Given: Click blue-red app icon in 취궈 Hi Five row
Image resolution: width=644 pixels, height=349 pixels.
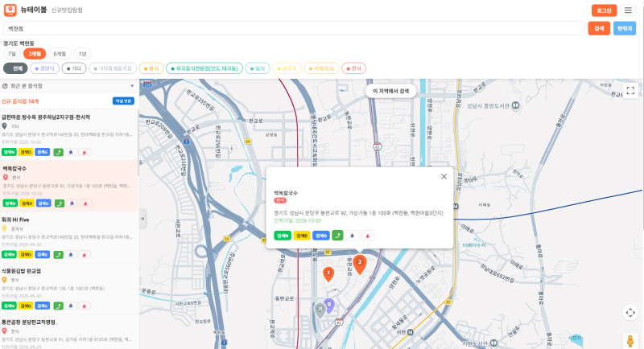Looking at the screenshot, I should (x=71, y=255).
